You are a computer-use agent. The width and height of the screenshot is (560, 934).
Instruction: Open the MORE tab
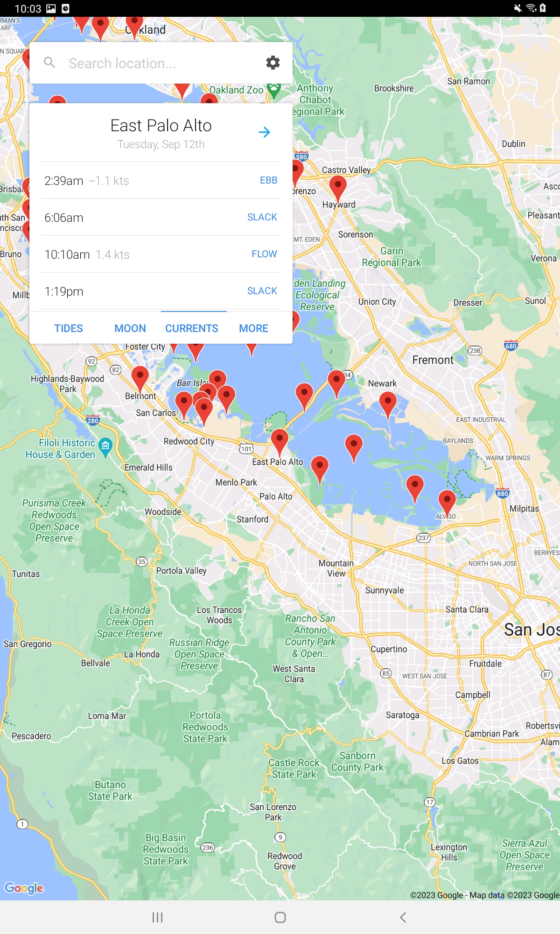tap(253, 328)
